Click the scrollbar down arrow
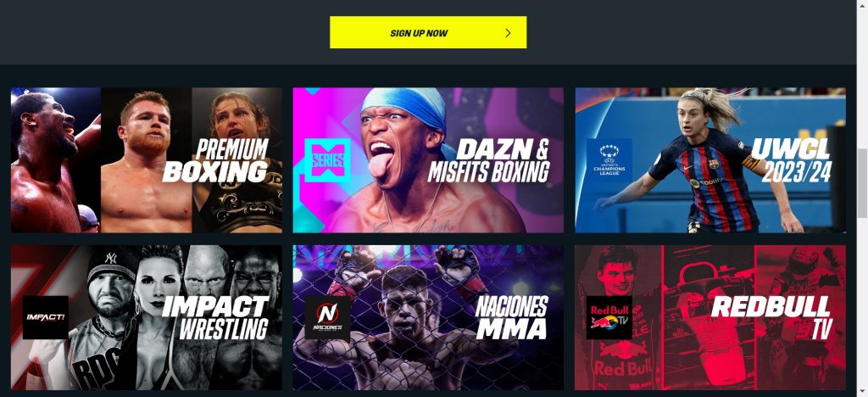This screenshot has width=868, height=397. pos(862,392)
